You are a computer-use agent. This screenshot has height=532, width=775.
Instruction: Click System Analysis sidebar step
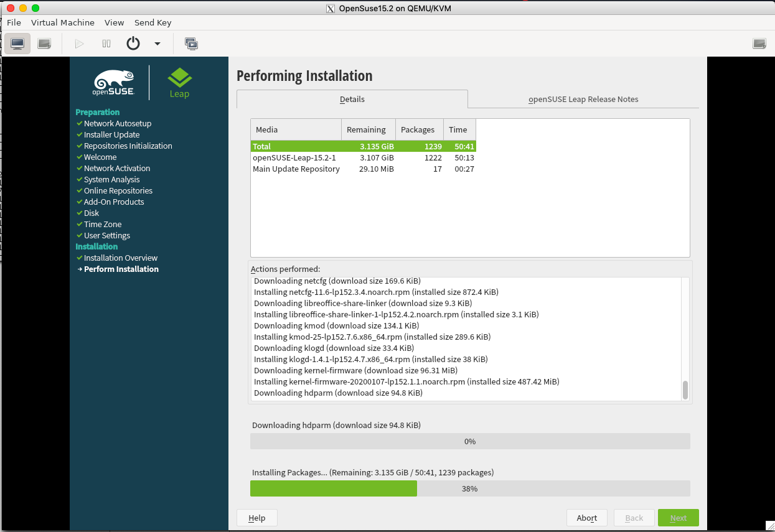coord(112,179)
